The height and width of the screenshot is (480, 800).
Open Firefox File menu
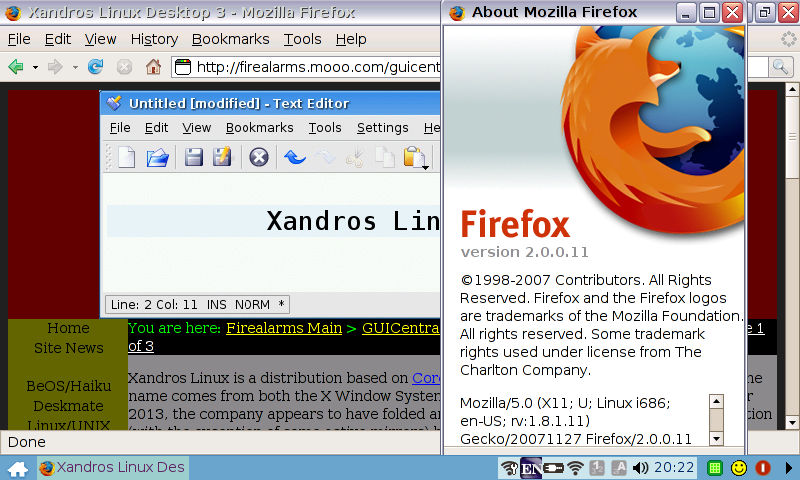19,39
